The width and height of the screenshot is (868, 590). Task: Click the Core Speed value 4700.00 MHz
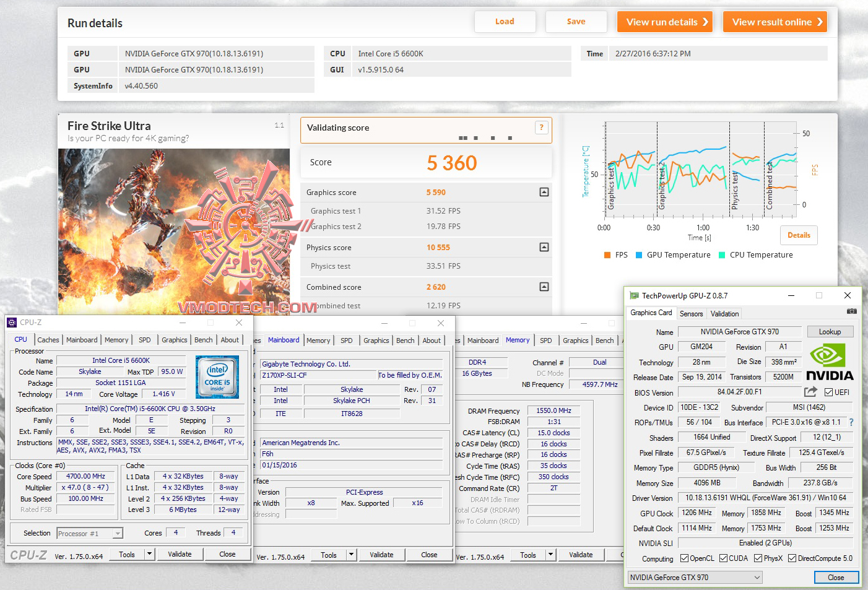click(x=85, y=477)
